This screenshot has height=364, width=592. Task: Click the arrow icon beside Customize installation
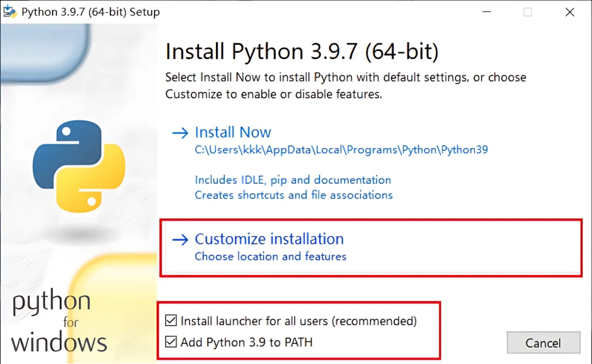[x=180, y=240]
